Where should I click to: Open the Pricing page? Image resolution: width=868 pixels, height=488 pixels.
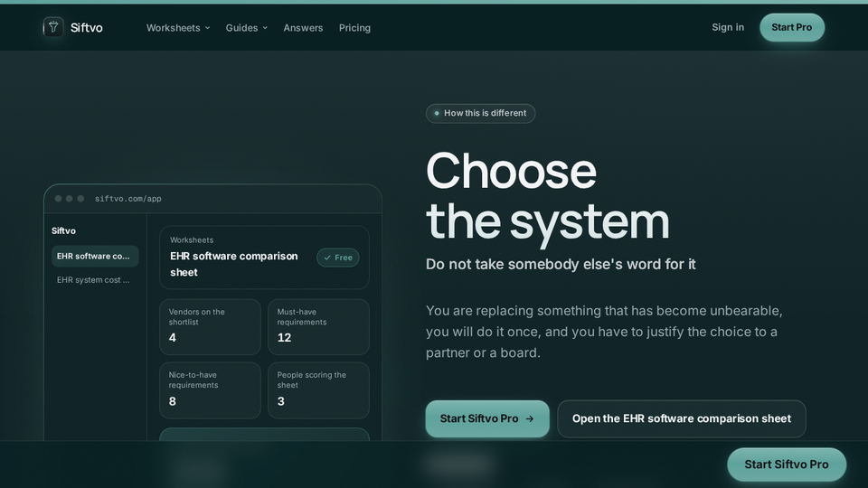click(354, 28)
